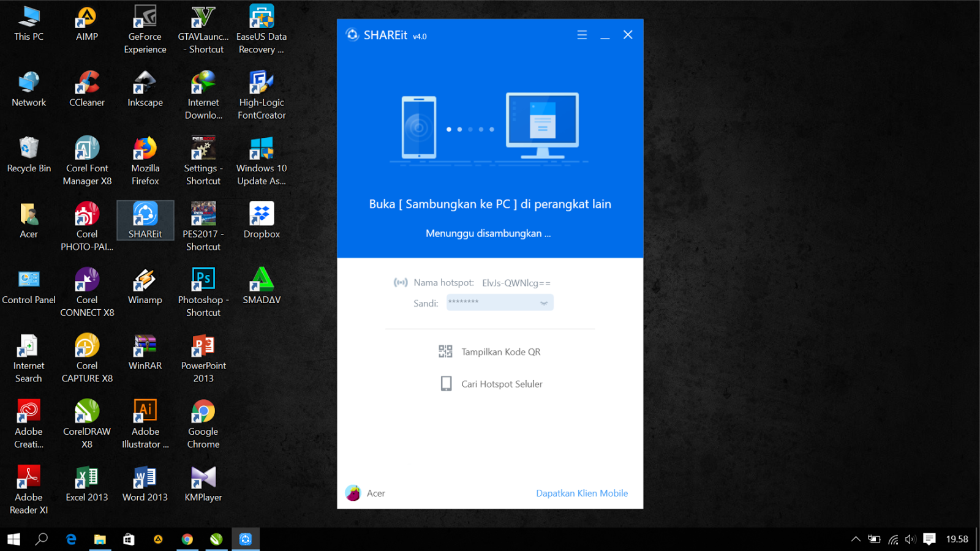980x551 pixels.
Task: Open the Dapatkan Klien Mobile link
Action: click(x=582, y=493)
